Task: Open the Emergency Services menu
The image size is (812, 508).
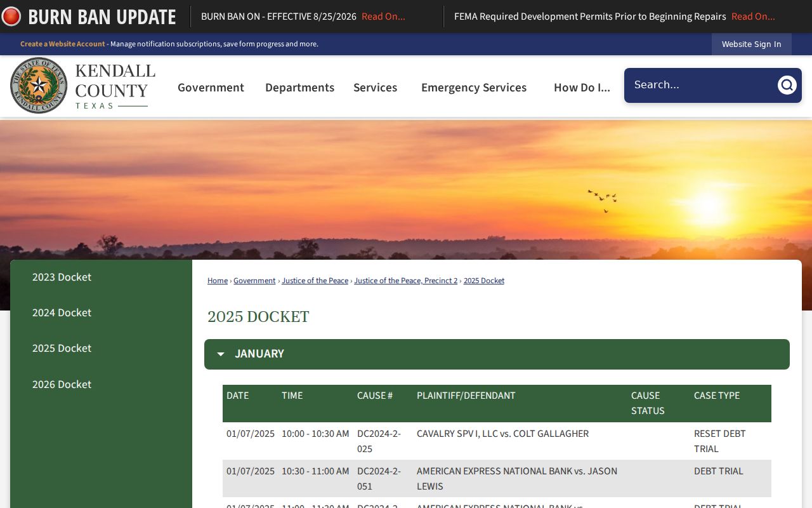Action: point(474,88)
